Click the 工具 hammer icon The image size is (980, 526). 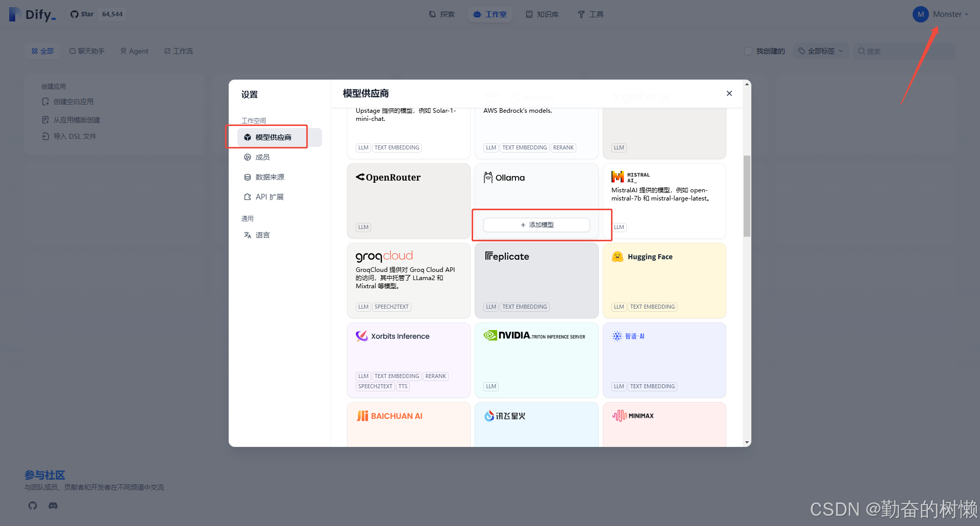[581, 14]
